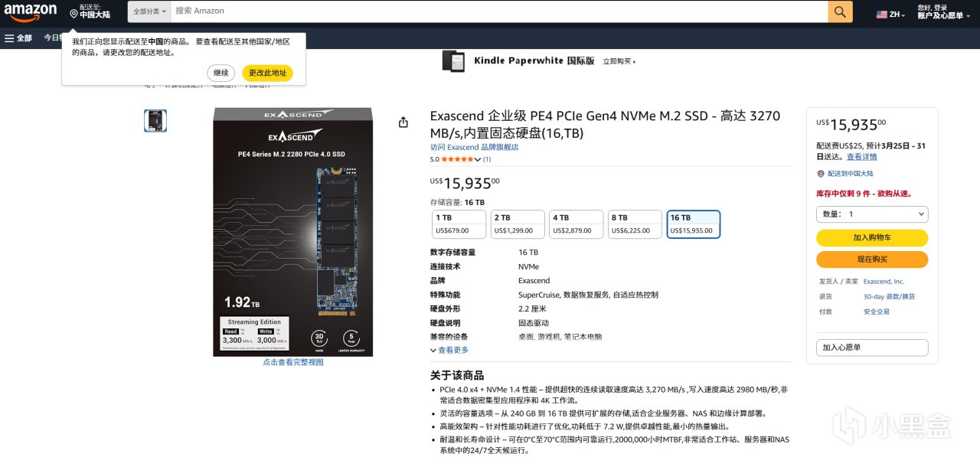Click the 更改此地址 button
The image size is (980, 457).
pos(268,73)
